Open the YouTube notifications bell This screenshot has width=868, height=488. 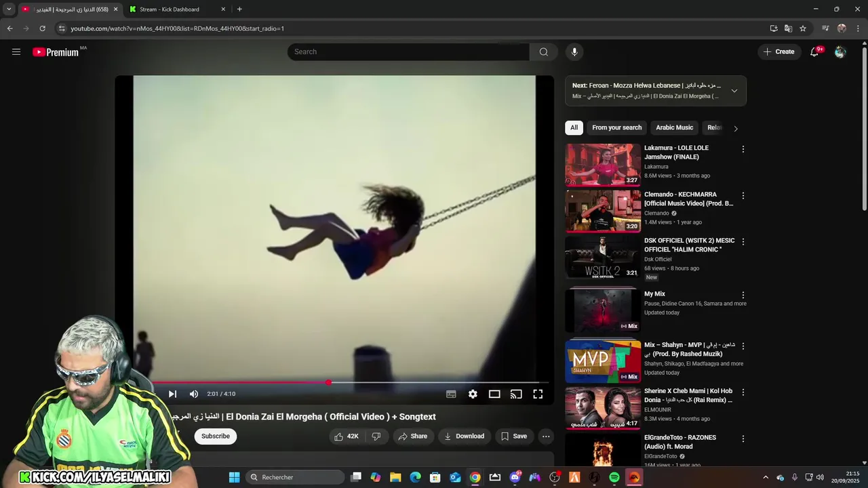point(815,52)
